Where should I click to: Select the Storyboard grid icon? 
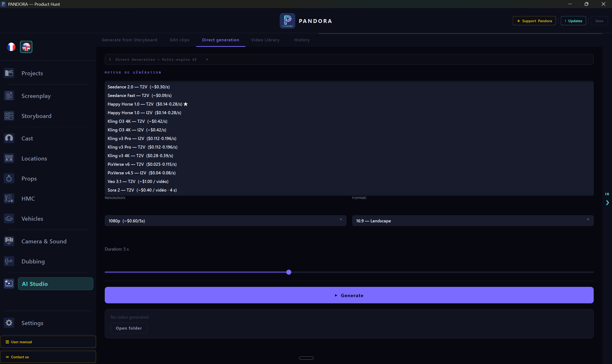point(9,116)
